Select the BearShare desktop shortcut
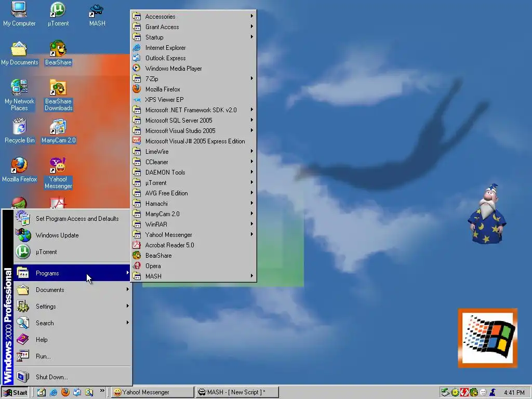This screenshot has height=399, width=532. tap(58, 54)
